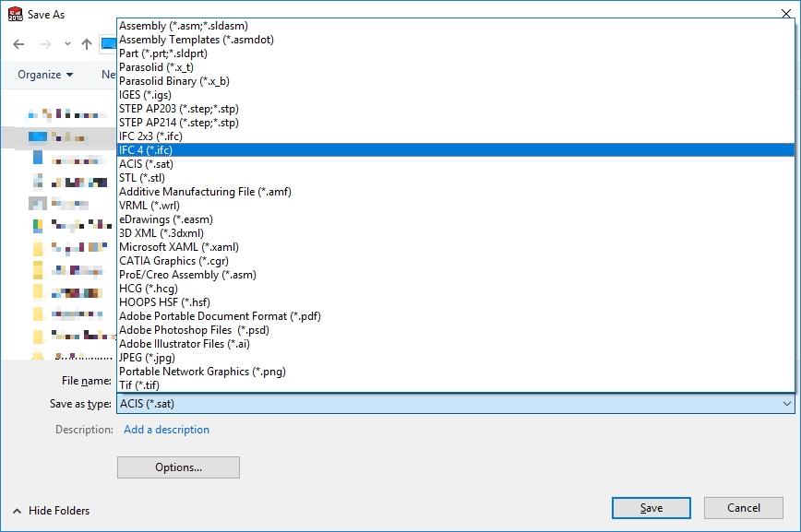Go up one folder level
Screen dimensions: 801x532
(x=87, y=44)
